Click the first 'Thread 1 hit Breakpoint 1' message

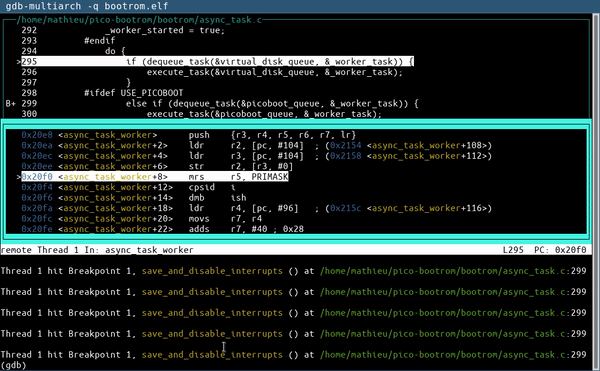[x=293, y=271]
